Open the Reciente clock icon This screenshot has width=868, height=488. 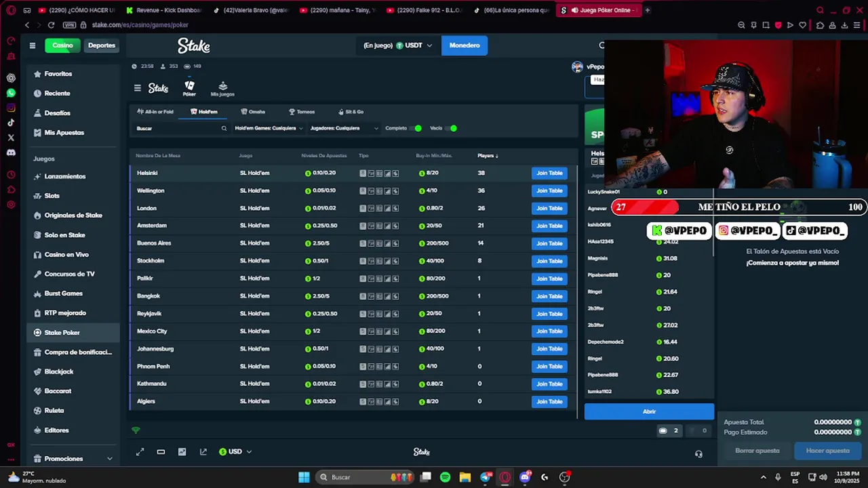tap(37, 94)
